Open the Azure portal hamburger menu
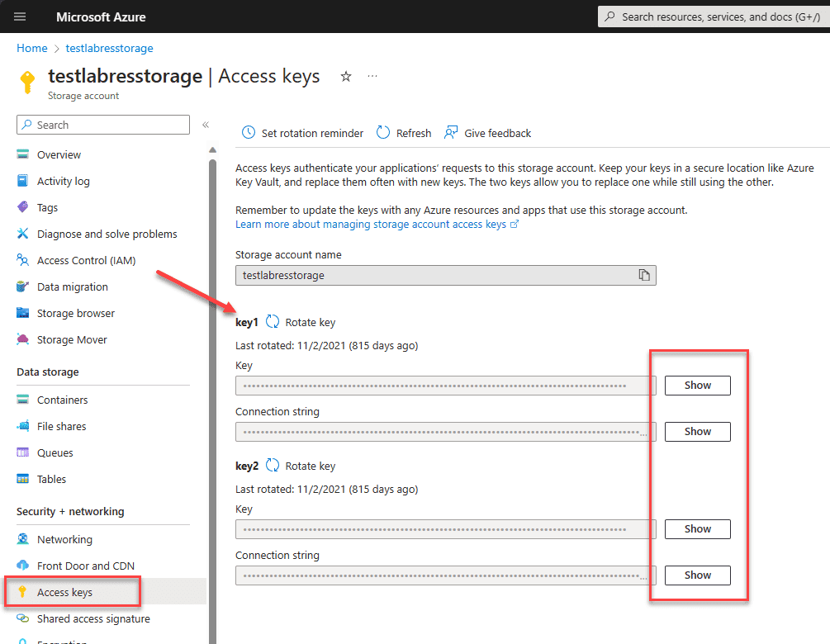 pos(20,17)
